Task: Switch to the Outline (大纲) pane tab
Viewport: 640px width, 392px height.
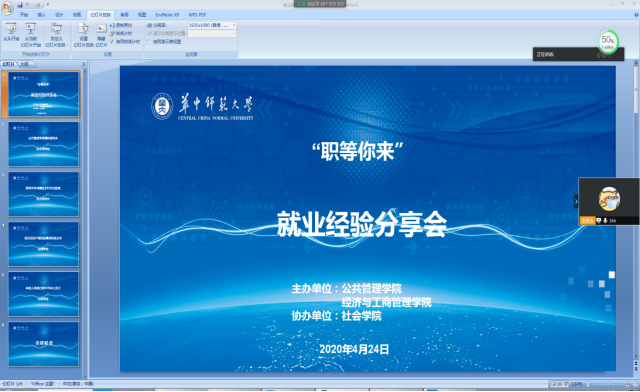Action: 25,64
